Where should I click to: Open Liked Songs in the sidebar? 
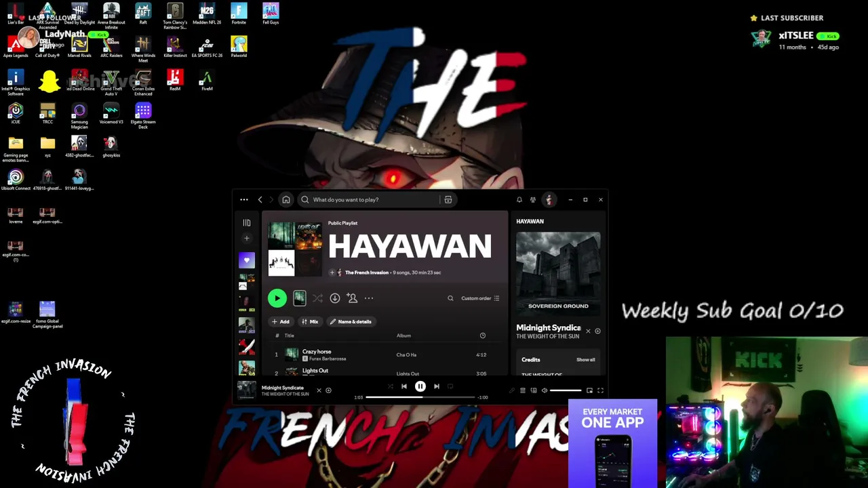click(247, 260)
